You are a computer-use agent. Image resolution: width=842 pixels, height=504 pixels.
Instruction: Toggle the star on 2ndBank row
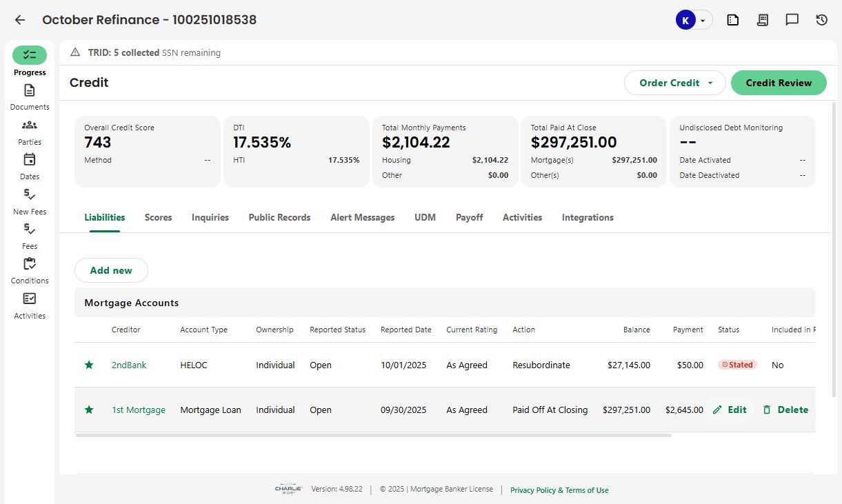tap(89, 365)
